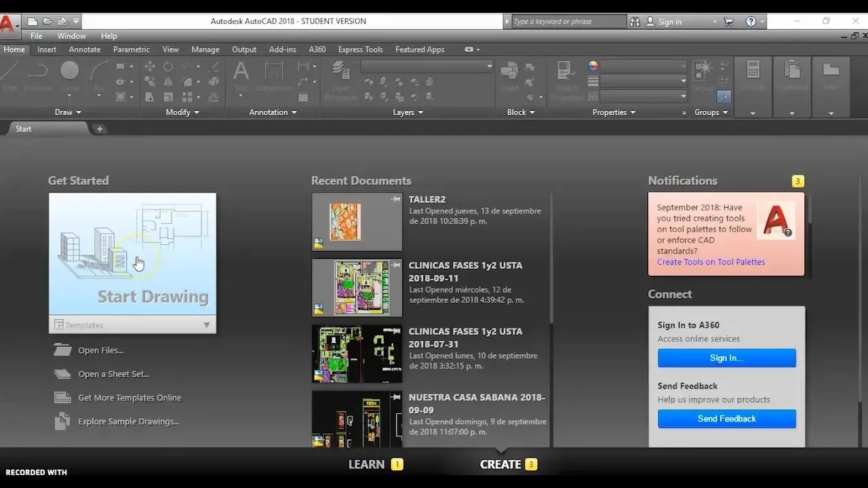Image resolution: width=868 pixels, height=488 pixels.
Task: Click Get More Templates Online link
Action: (x=130, y=398)
